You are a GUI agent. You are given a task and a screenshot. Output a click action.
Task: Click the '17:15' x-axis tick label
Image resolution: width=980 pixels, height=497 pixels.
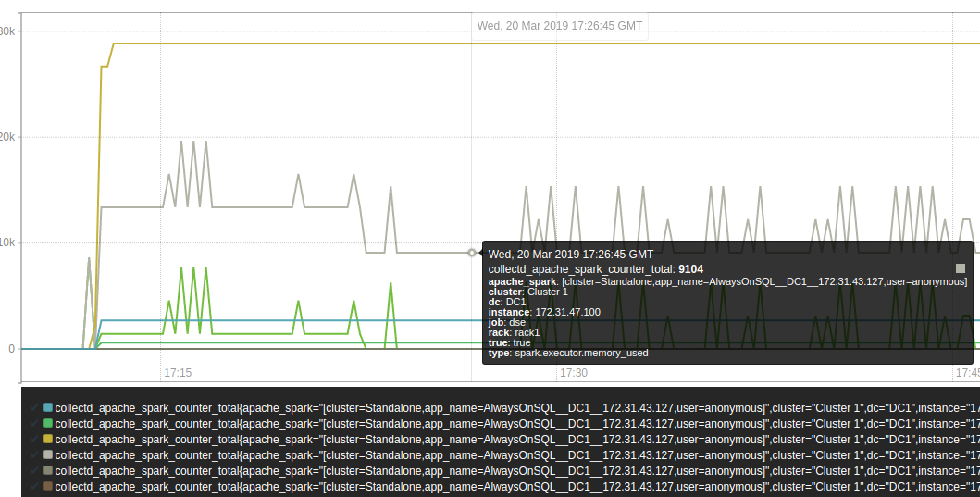(178, 373)
